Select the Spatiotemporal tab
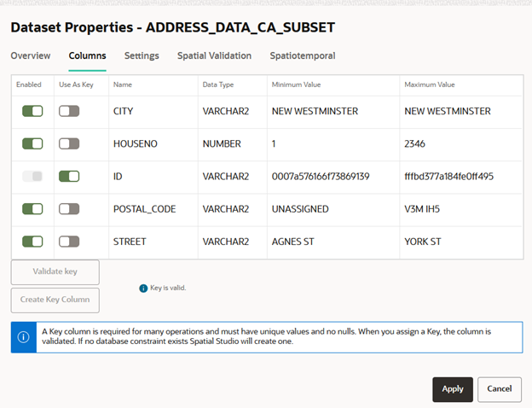The width and height of the screenshot is (532, 408). (x=302, y=56)
